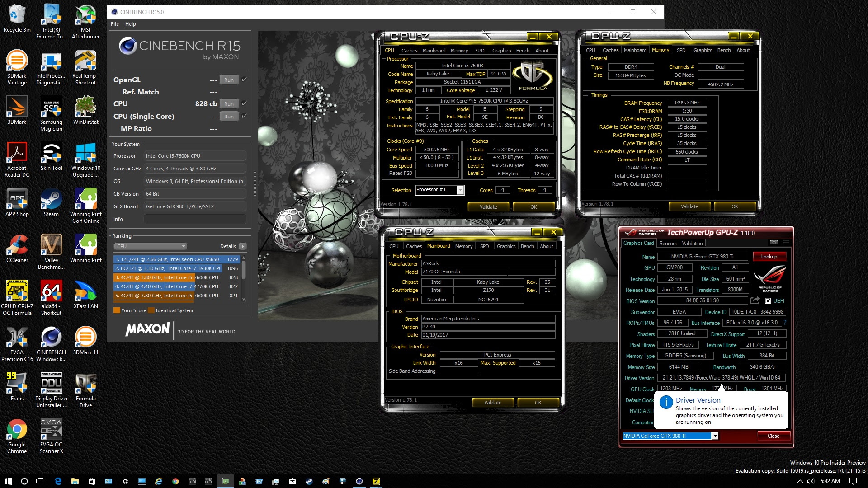Click the Info input field in Cinebench
This screenshot has height=488, width=868.
pyautogui.click(x=195, y=219)
